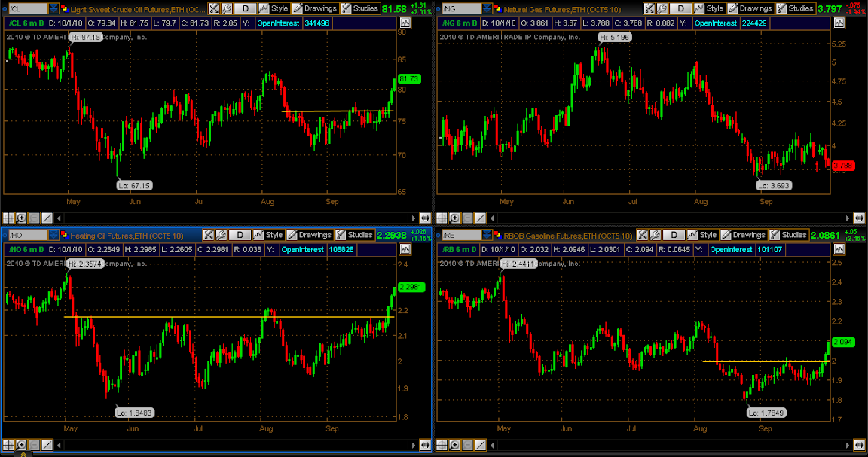Viewport: 868px width, 457px height.
Task: Click the scroll-right arrow below the /HO chart
Action: (413, 444)
